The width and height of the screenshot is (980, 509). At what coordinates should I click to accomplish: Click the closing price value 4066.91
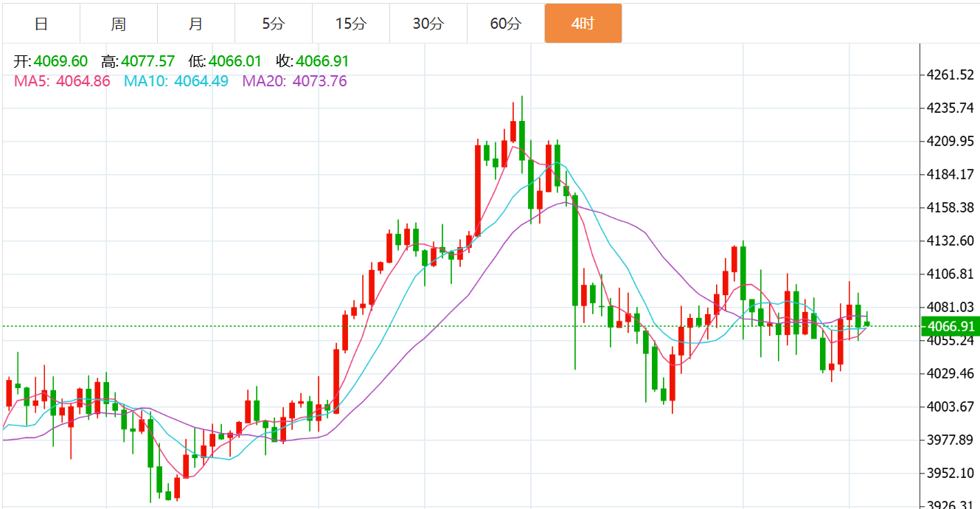pyautogui.click(x=322, y=61)
